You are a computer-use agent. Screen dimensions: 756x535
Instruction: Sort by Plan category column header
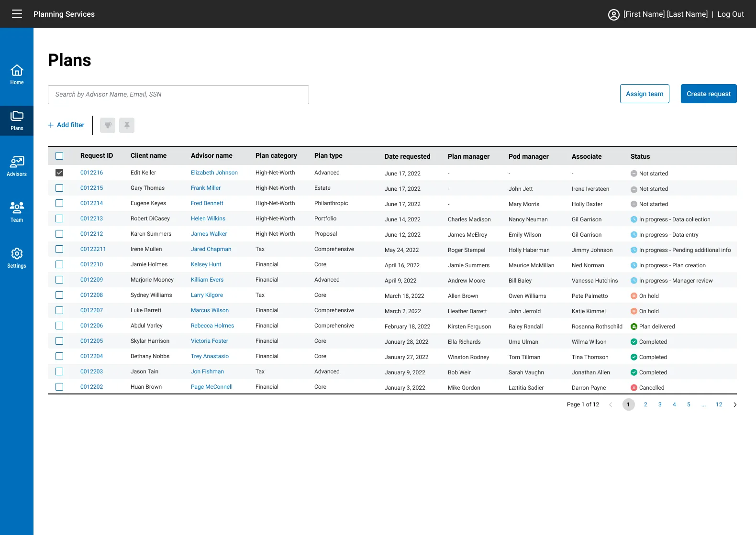(x=276, y=156)
